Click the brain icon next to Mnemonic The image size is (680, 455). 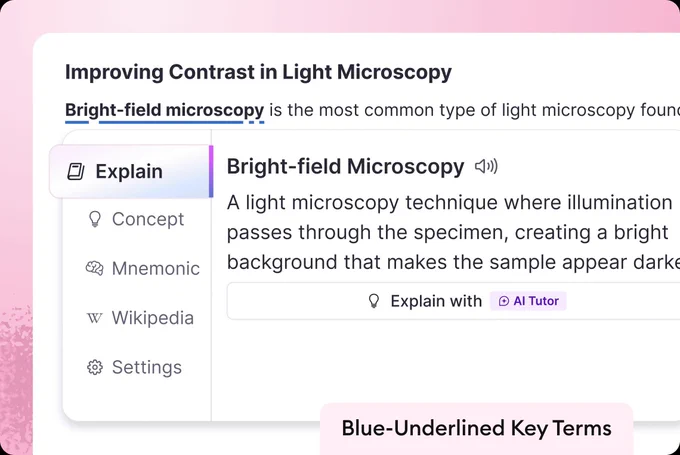(x=95, y=268)
